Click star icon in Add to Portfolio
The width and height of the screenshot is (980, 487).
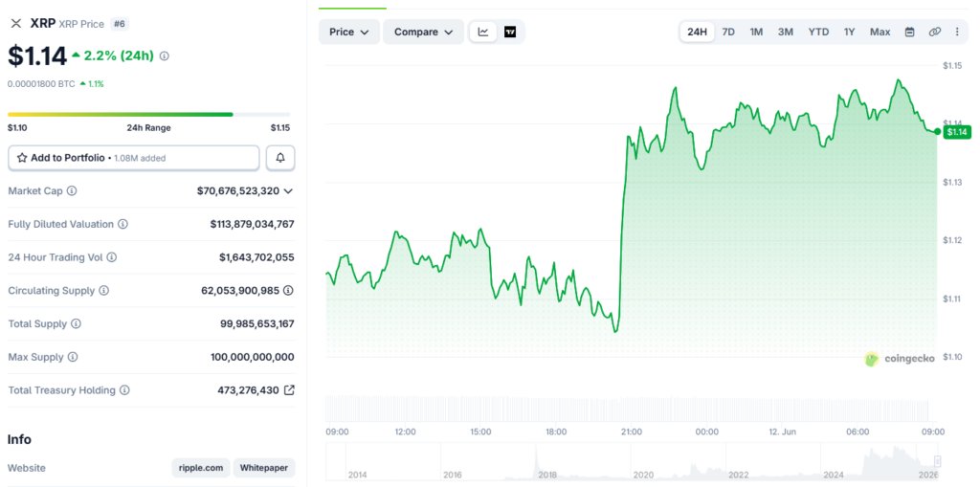tap(22, 158)
